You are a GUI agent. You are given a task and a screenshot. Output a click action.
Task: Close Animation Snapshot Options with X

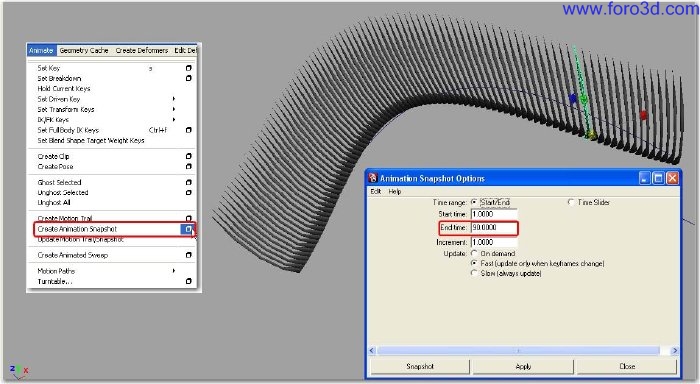point(672,179)
